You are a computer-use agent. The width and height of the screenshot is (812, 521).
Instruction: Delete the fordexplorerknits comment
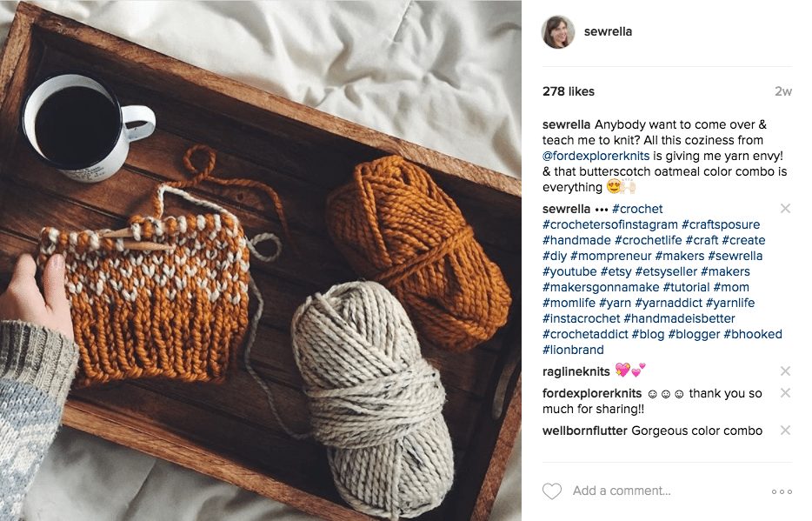tap(785, 392)
